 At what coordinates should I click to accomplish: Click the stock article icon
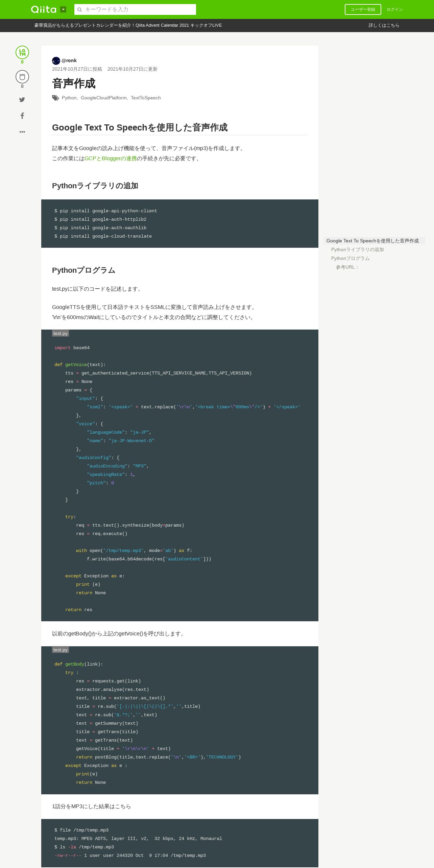[x=22, y=77]
